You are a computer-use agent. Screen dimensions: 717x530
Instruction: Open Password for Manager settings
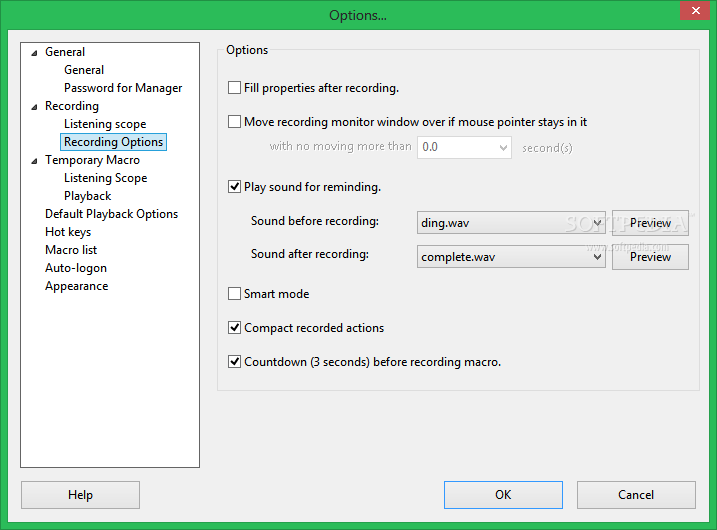(x=123, y=88)
